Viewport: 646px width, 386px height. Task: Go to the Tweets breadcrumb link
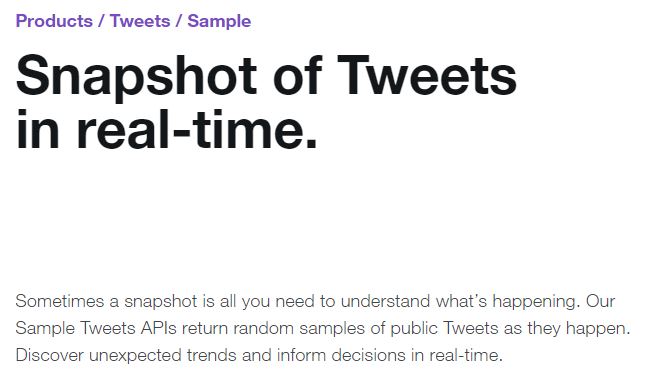140,21
